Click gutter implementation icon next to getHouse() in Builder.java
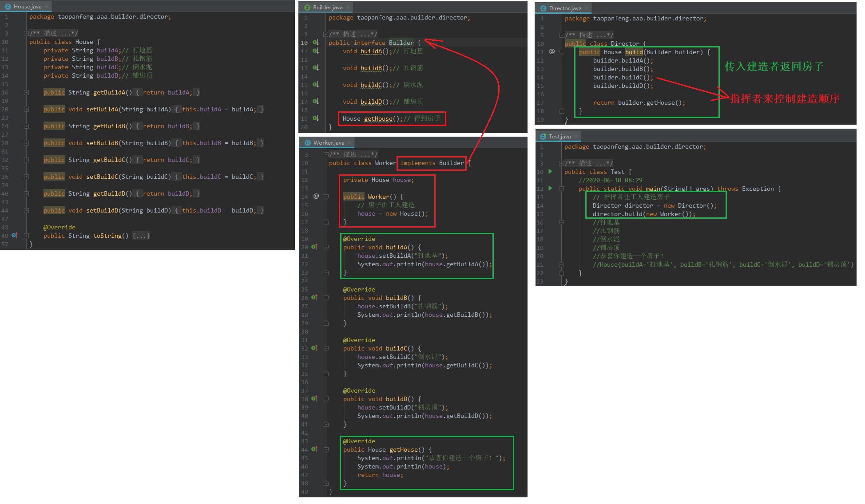Viewport: 865px width, 504px height. click(x=315, y=118)
